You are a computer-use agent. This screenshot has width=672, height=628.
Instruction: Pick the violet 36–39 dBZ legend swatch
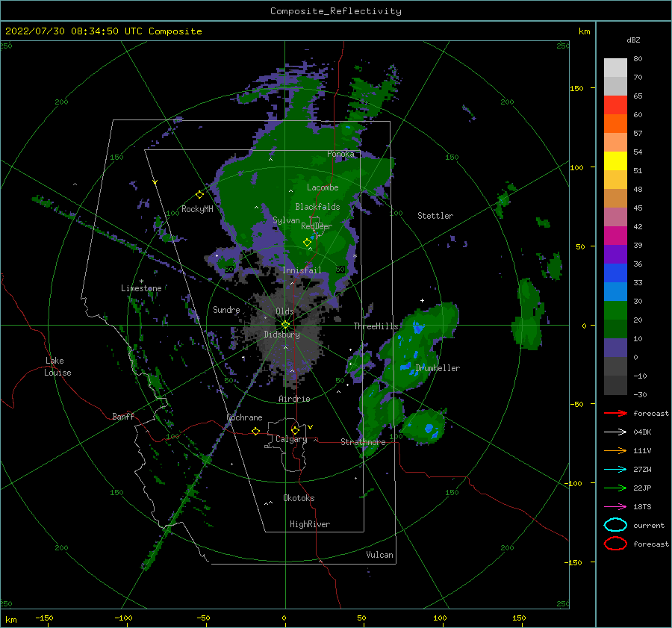615,254
